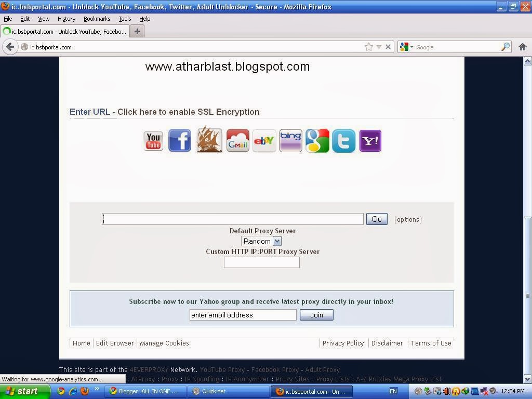Screen dimensions: 532x399
Task: Open the Home footer link
Action: tap(82, 343)
